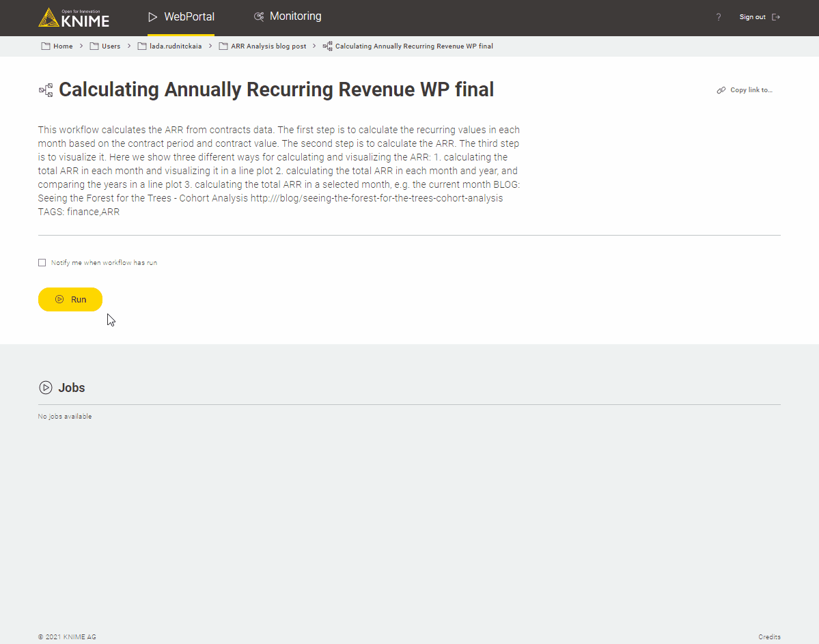Click the workflow icon in breadcrumb

tap(327, 46)
